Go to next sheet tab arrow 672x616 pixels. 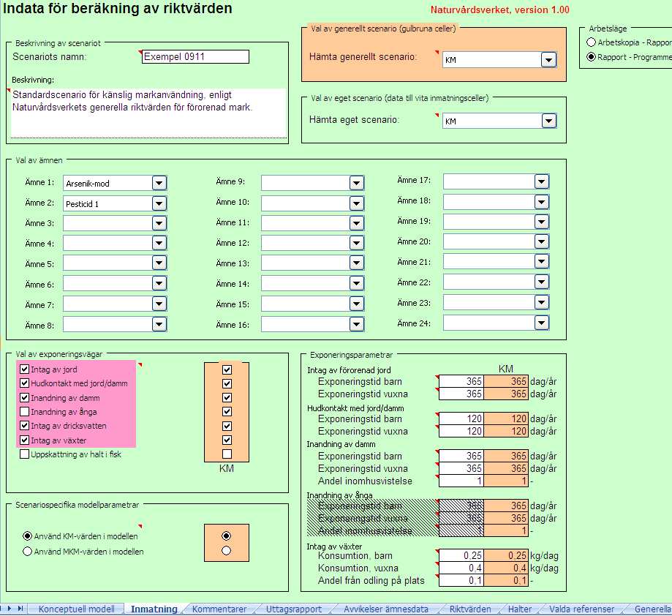coord(10,608)
